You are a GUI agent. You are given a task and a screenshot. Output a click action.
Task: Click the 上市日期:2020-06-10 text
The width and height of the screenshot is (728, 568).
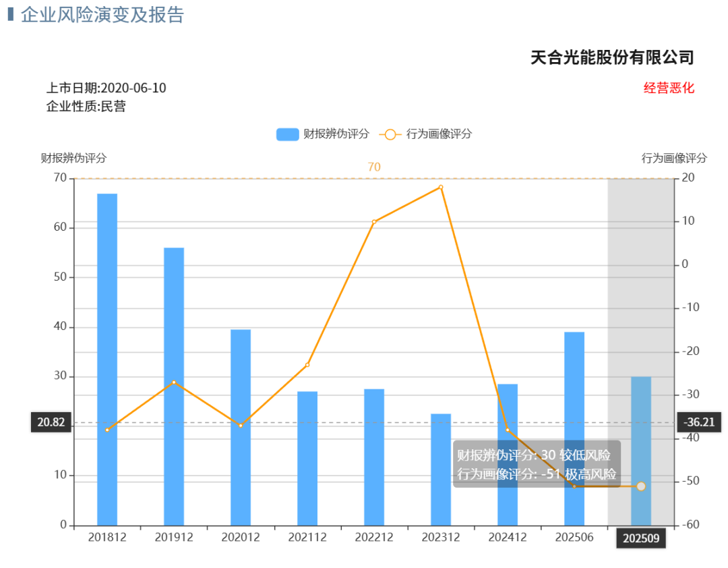[x=107, y=88]
